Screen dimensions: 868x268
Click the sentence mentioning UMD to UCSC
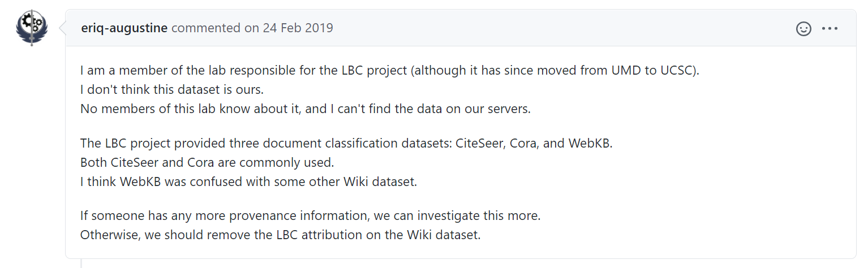[x=390, y=71]
